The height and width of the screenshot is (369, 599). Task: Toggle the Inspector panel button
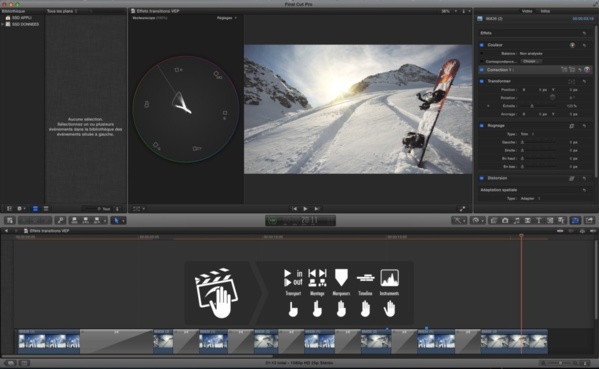click(x=575, y=220)
